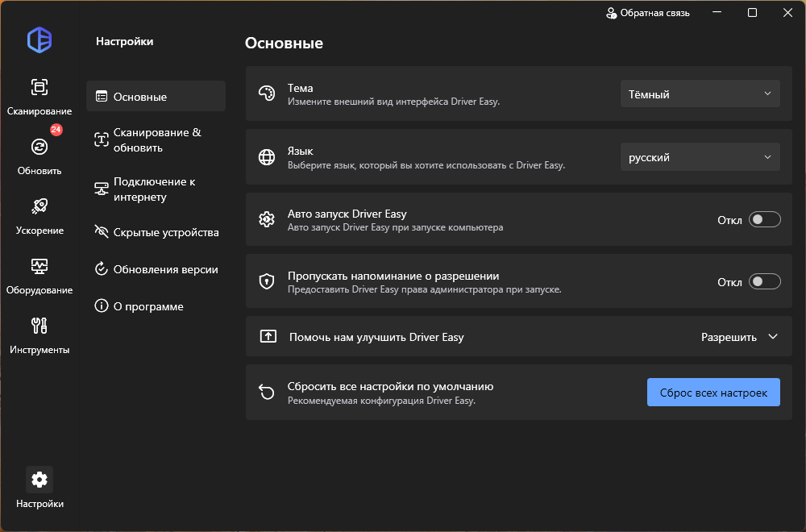Toggle Пропускать напоминание о разрешении switch
This screenshot has width=806, height=532.
(764, 281)
